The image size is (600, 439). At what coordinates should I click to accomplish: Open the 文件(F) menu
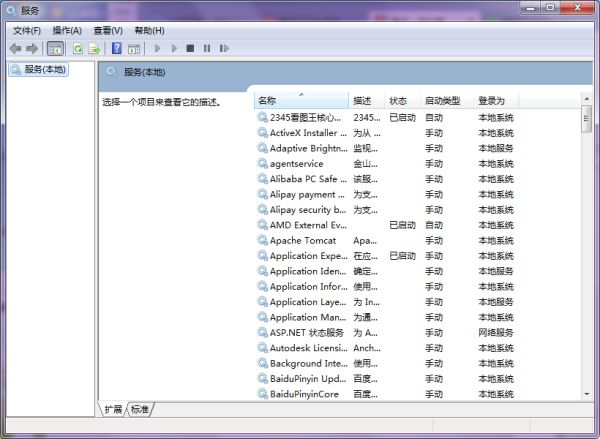pos(27,31)
